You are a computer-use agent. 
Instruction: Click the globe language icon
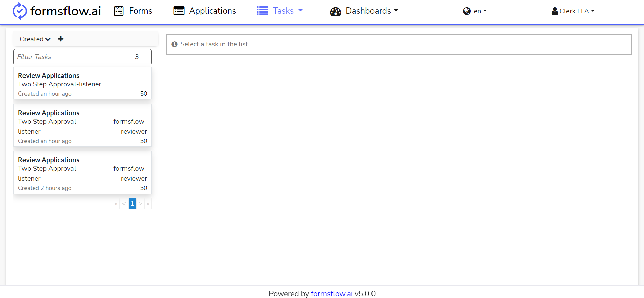tap(467, 11)
